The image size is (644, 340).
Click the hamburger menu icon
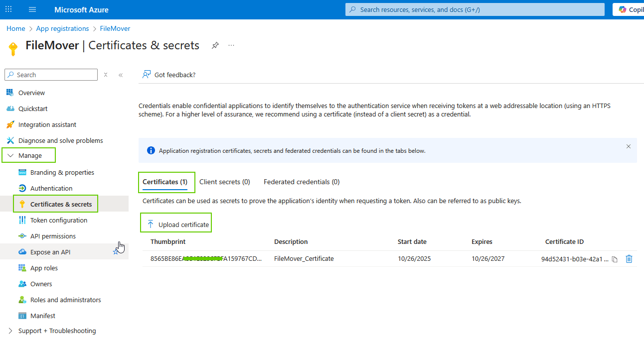click(32, 9)
